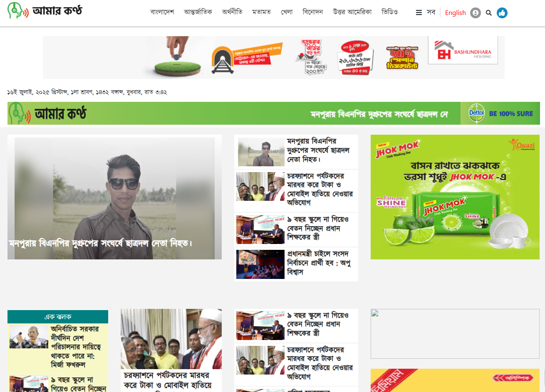Open the thumbnail for অনির্বাচিত সরকার story
This screenshot has height=392, width=545.
pos(29,337)
